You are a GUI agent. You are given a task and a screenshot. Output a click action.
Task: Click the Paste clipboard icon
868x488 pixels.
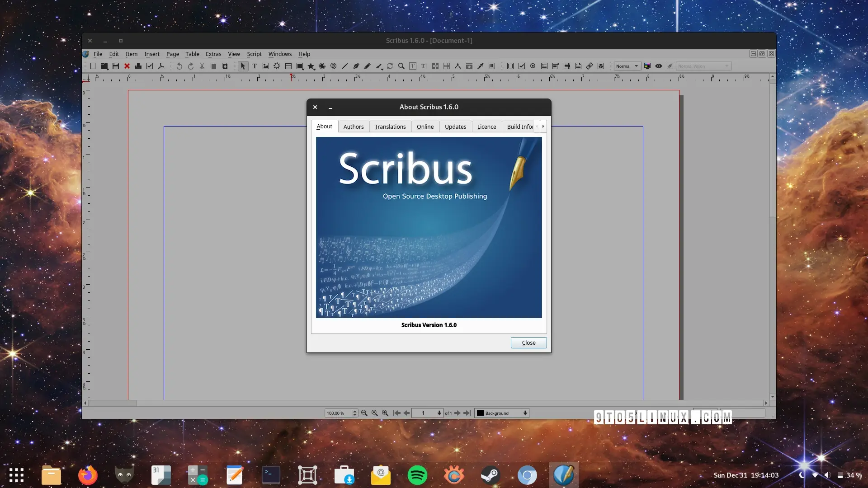click(x=225, y=66)
